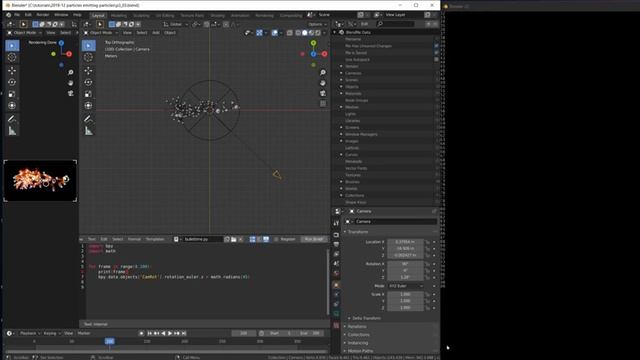The width and height of the screenshot is (640, 360).
Task: Switch to the Modeling workspace tab
Action: [x=119, y=16]
